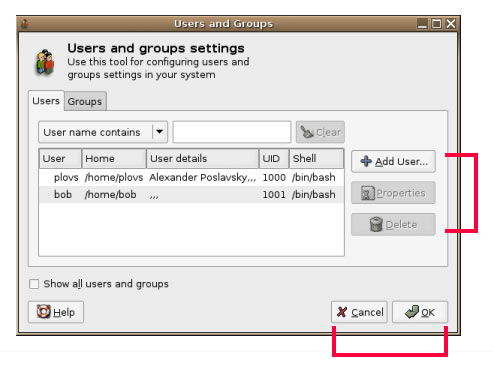Click the window menu icon in title bar
The image size is (494, 382).
point(25,24)
